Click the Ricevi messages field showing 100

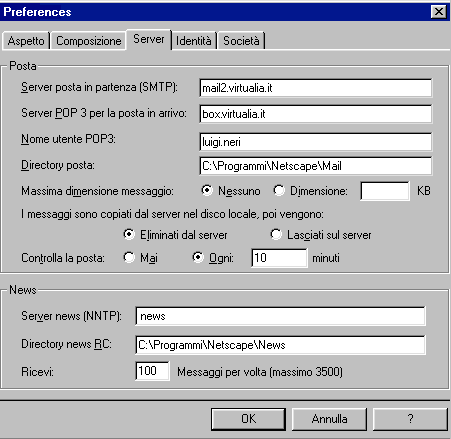pos(152,371)
